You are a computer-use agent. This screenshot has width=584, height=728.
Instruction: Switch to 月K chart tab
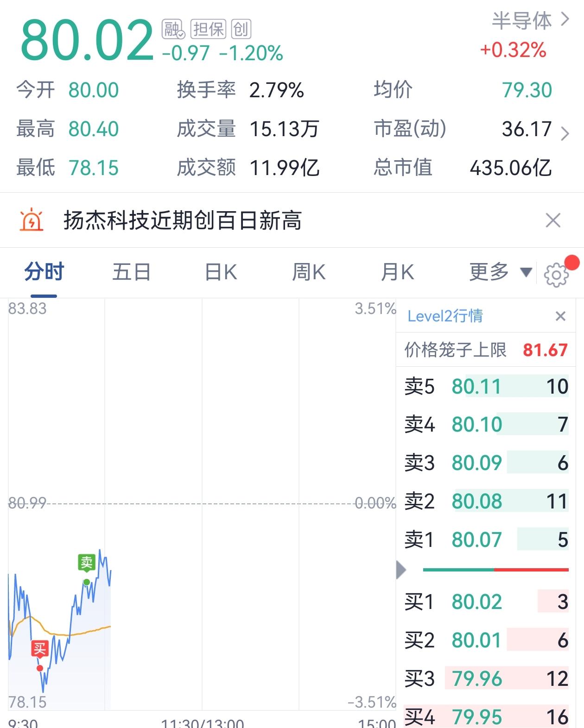click(x=397, y=272)
